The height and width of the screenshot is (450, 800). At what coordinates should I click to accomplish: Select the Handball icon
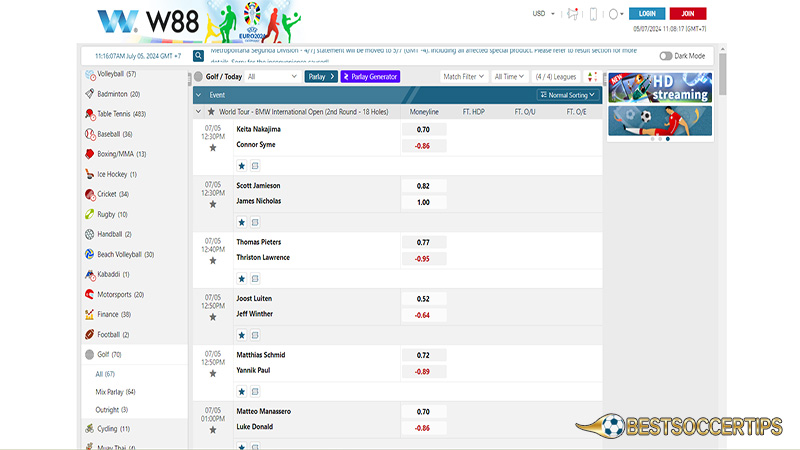(90, 234)
